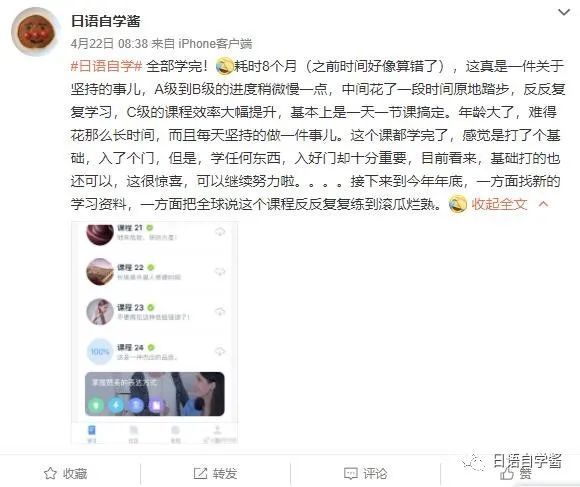Open the #日语自学# hashtag topic

click(x=106, y=66)
